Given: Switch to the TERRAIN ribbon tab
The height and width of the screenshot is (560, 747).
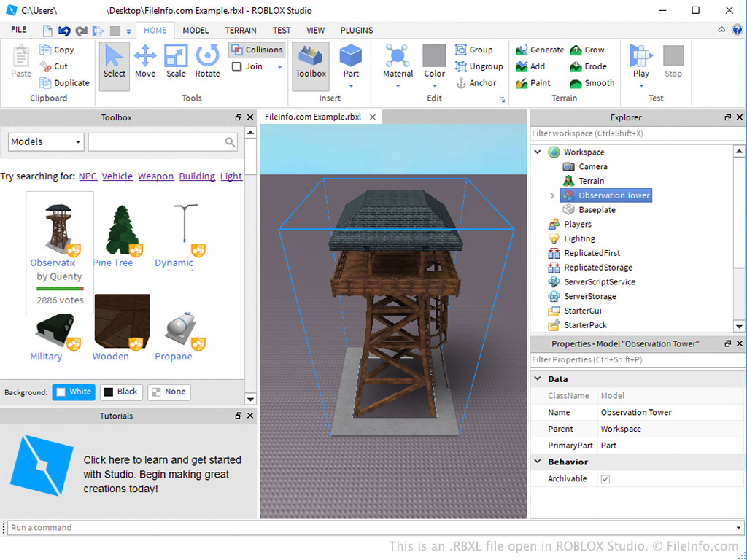Looking at the screenshot, I should [241, 31].
